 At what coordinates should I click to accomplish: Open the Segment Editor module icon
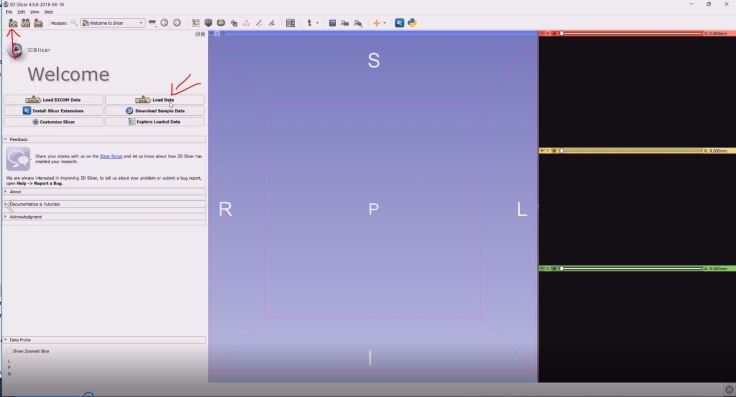click(x=272, y=23)
